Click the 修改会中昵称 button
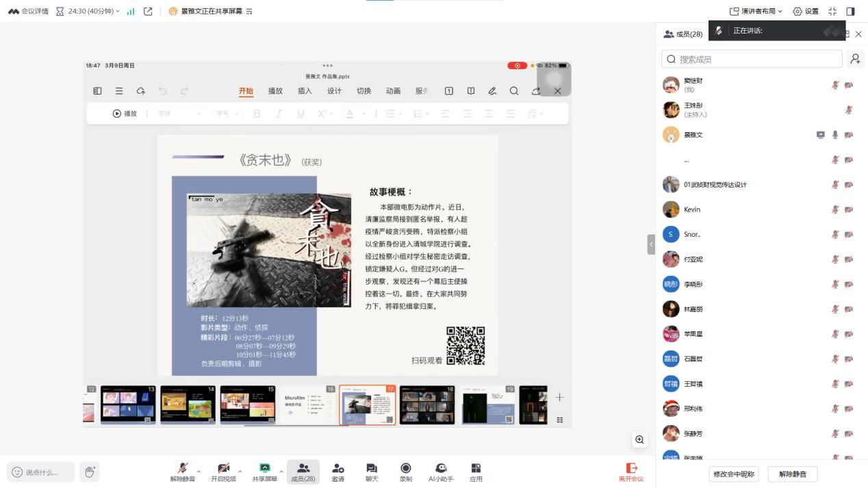Viewport: 868px width, 488px height. (x=733, y=474)
